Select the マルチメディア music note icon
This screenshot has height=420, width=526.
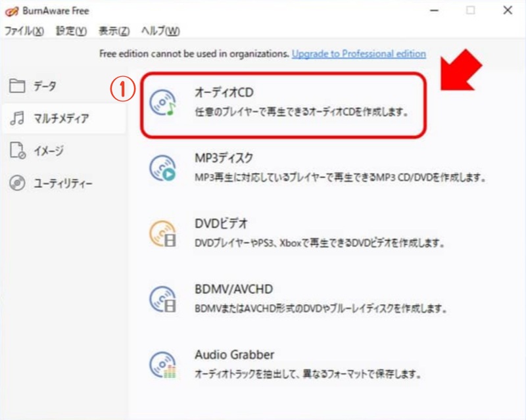click(x=17, y=118)
